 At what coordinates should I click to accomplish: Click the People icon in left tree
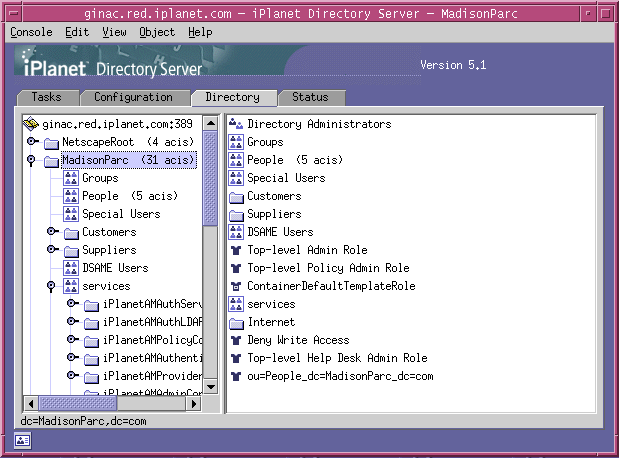[71, 196]
